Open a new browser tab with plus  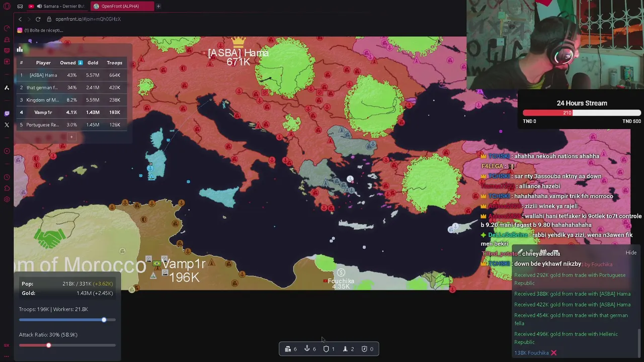point(158,6)
